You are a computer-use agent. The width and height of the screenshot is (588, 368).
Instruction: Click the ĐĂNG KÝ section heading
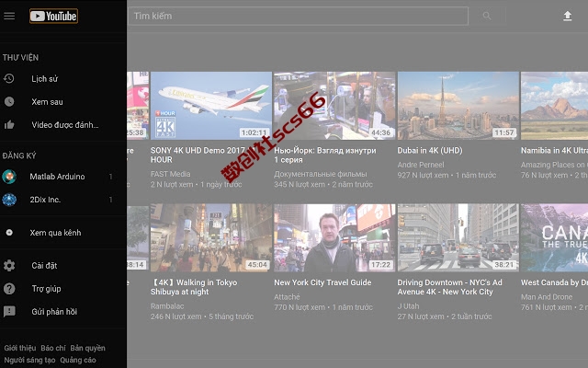point(19,155)
